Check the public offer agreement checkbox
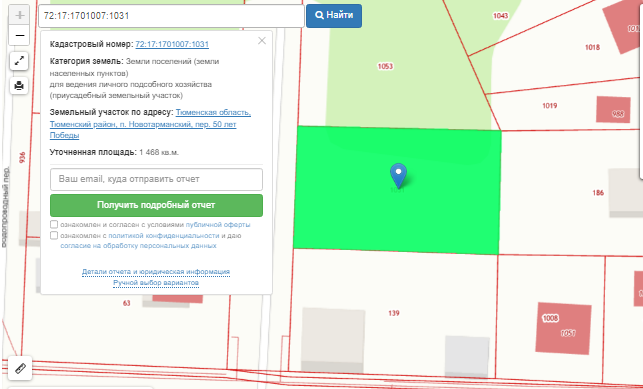643x389 pixels. (x=54, y=224)
